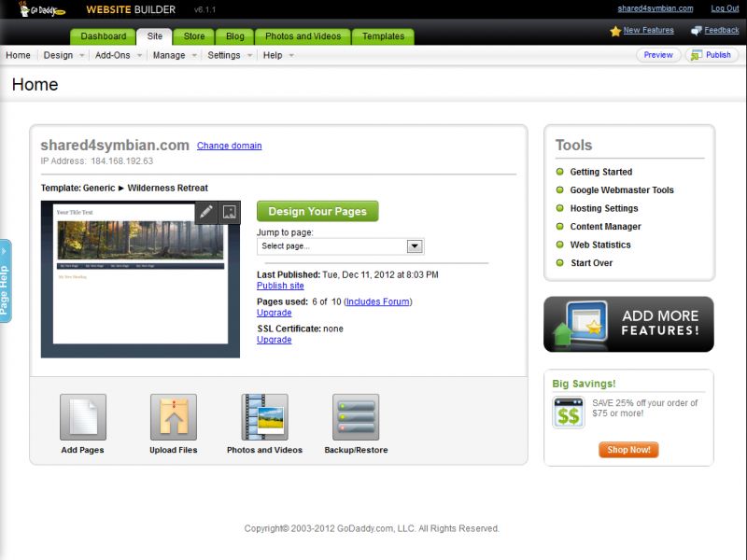
Task: Open Google Webmaster Tools link
Action: pyautogui.click(x=622, y=190)
